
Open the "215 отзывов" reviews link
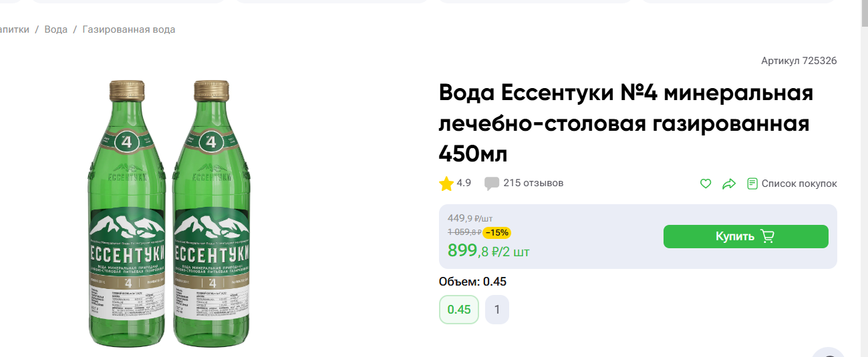[533, 183]
